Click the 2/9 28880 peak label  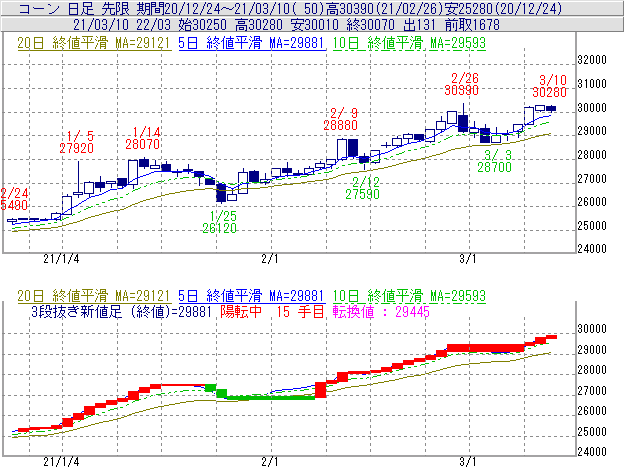click(x=341, y=119)
